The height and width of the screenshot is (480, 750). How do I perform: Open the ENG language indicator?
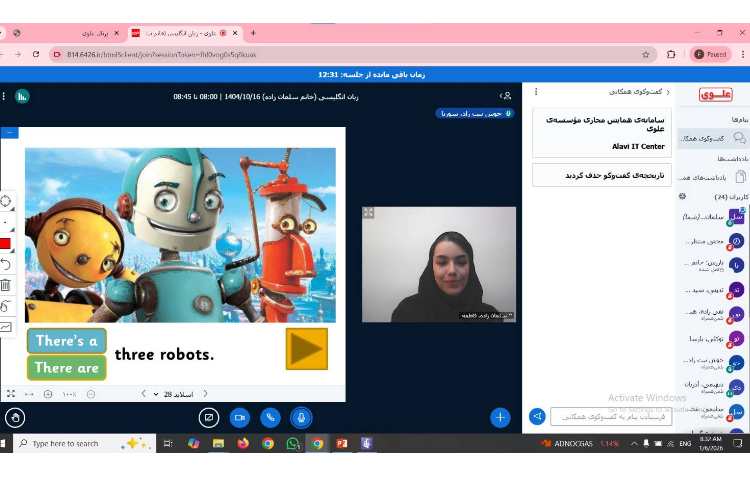[685, 444]
